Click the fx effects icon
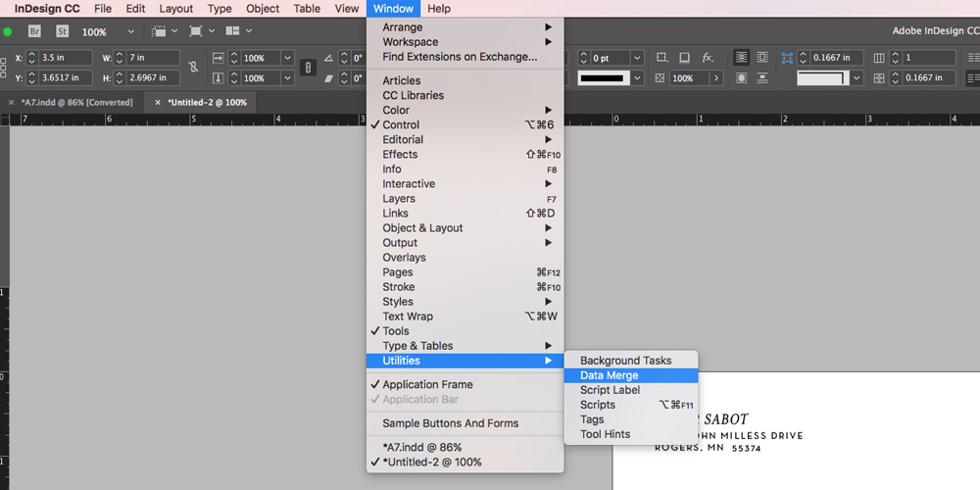 (x=708, y=58)
